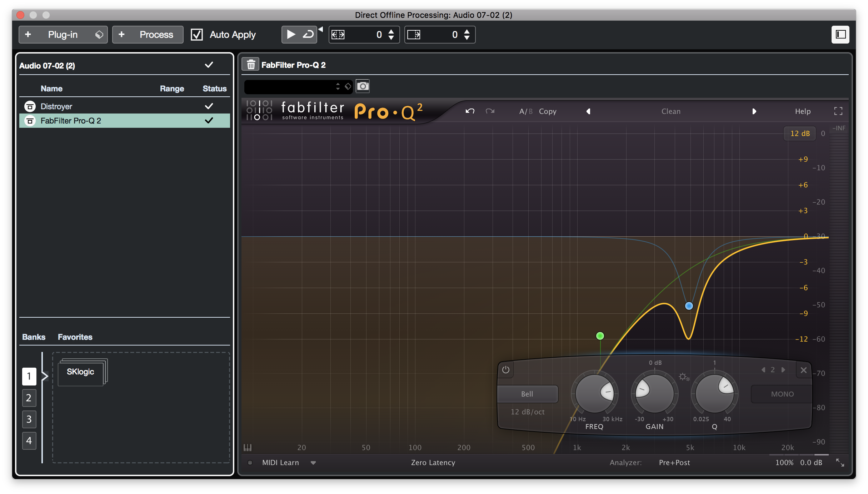Screen dimensions: 868x494
Task: Select the green EQ band node
Action: (600, 336)
